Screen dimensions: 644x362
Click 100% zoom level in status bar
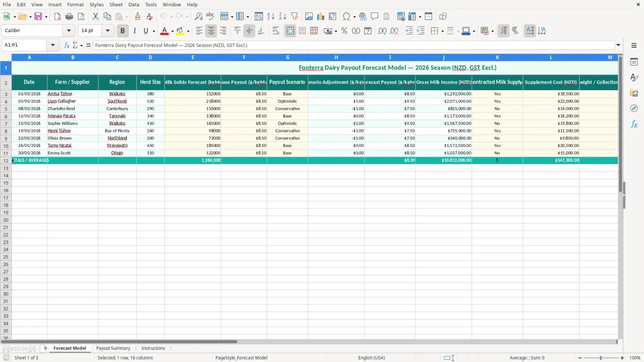pyautogui.click(x=635, y=358)
